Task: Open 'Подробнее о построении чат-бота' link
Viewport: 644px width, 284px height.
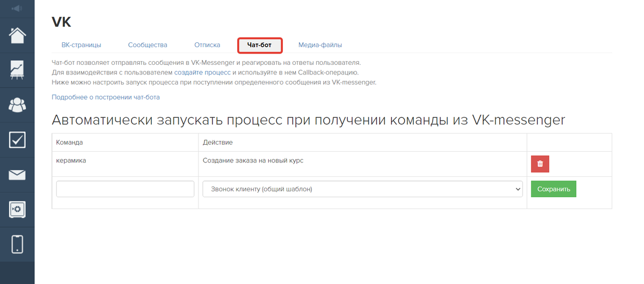Action: pyautogui.click(x=106, y=97)
